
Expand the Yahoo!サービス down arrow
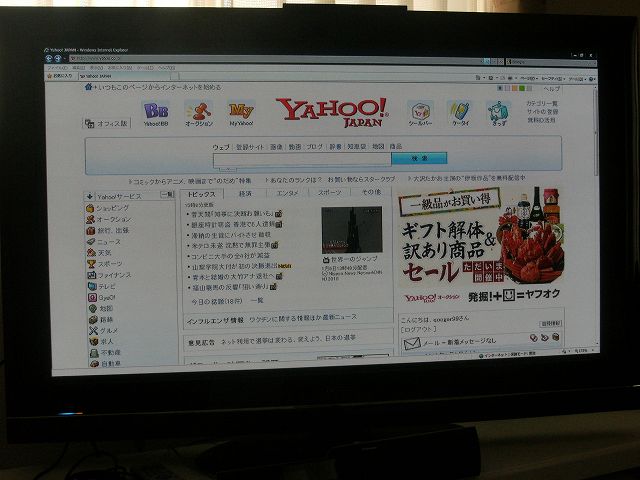[x=89, y=196]
